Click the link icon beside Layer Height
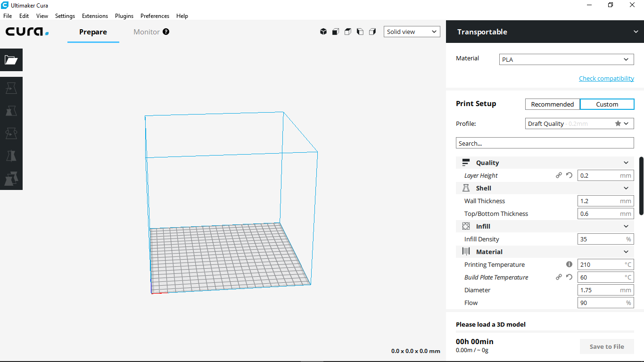Viewport: 644px width, 362px height. (559, 175)
